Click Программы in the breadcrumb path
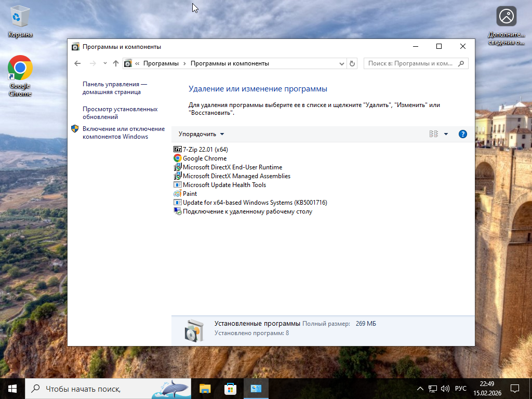The height and width of the screenshot is (399, 532). [161, 63]
